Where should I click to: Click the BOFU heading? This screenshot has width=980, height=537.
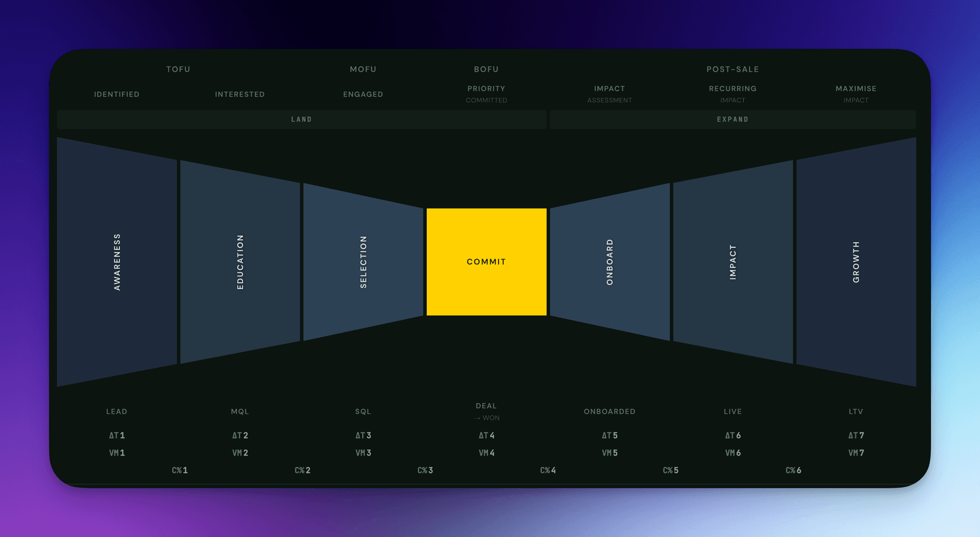point(486,69)
